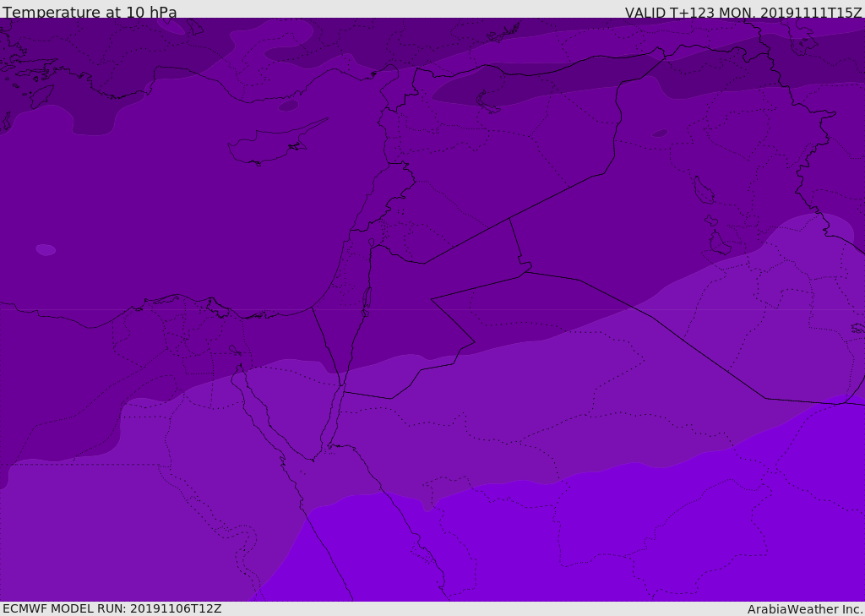Click the 'VALID T+123 MON. 20191111T15Z' timestamp
Image resolution: width=865 pixels, height=616 pixels.
click(x=743, y=12)
